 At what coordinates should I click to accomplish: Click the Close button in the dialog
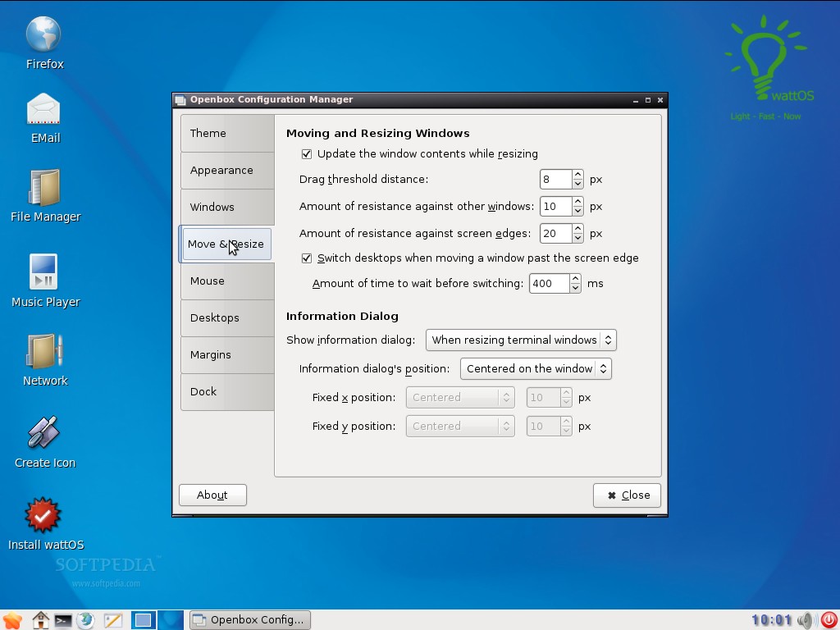(627, 495)
